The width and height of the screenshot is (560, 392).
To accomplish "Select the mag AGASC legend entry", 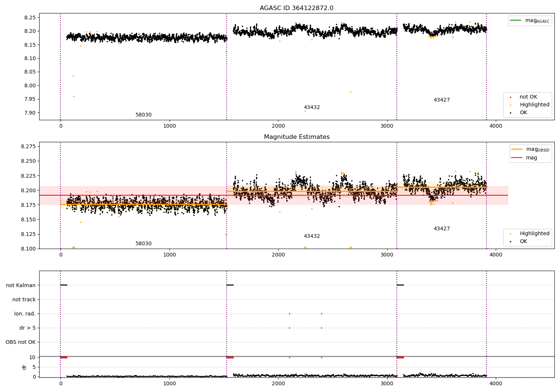I will click(x=530, y=21).
